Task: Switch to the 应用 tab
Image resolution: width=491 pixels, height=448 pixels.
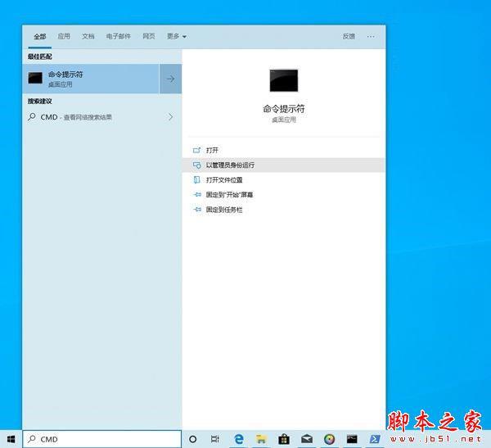Action: (64, 36)
